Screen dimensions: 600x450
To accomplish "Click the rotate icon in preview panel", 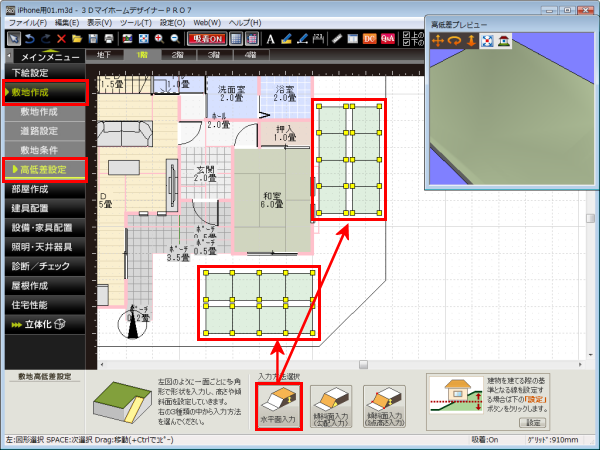I will (x=453, y=41).
